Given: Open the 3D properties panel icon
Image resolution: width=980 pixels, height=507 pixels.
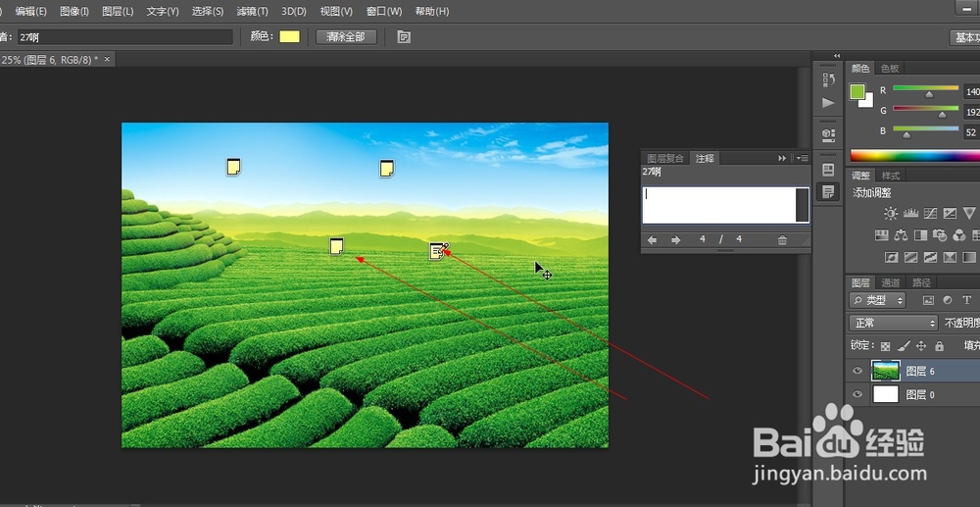Looking at the screenshot, I should (829, 134).
